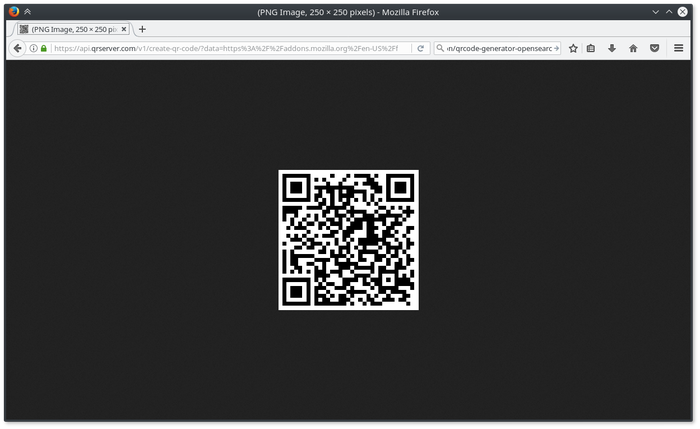
Task: Click the green secure padlock icon
Action: (44, 48)
